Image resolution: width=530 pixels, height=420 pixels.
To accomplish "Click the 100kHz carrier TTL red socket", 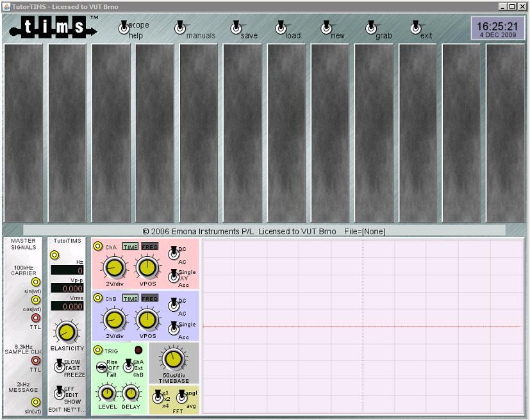I will [35, 318].
